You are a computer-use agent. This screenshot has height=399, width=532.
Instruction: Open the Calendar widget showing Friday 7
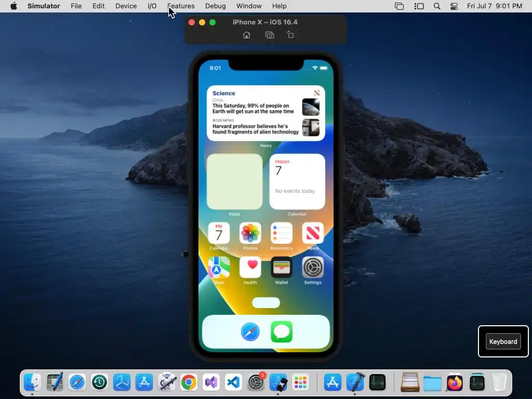[x=297, y=181]
